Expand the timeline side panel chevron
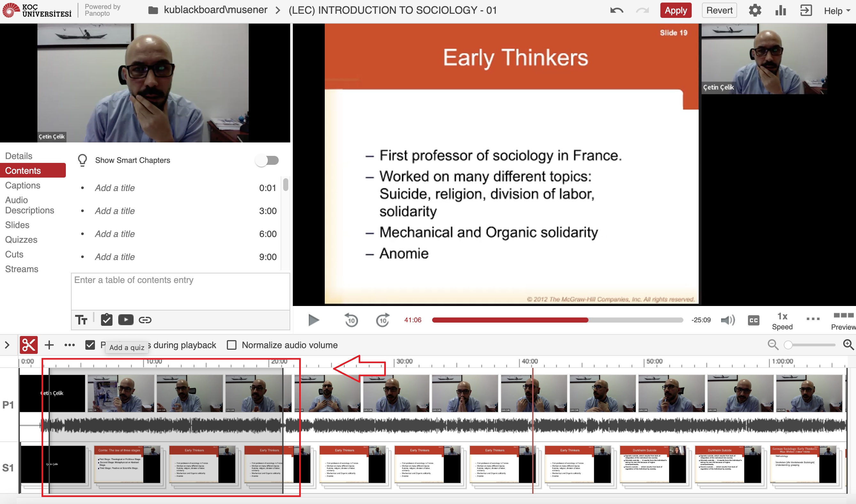Image resolution: width=856 pixels, height=504 pixels. coord(7,345)
